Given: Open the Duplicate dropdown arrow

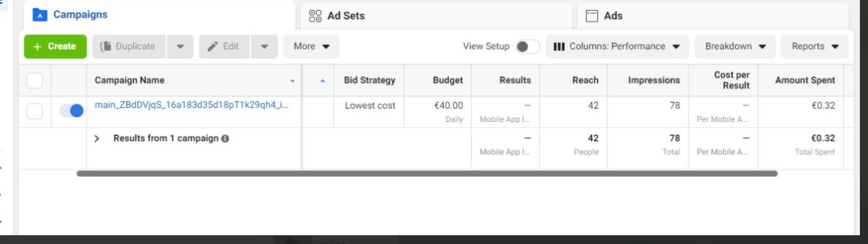Looking at the screenshot, I should [180, 46].
